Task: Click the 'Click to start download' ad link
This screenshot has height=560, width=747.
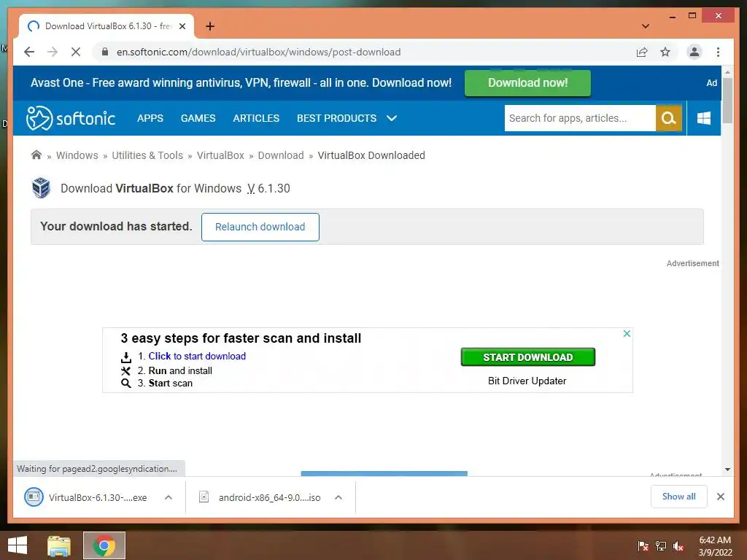Action: (197, 356)
